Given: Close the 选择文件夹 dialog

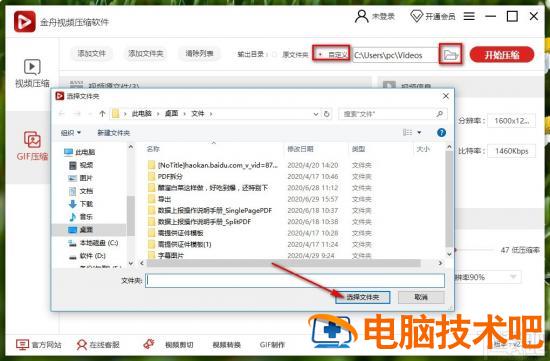Looking at the screenshot, I should (446, 96).
